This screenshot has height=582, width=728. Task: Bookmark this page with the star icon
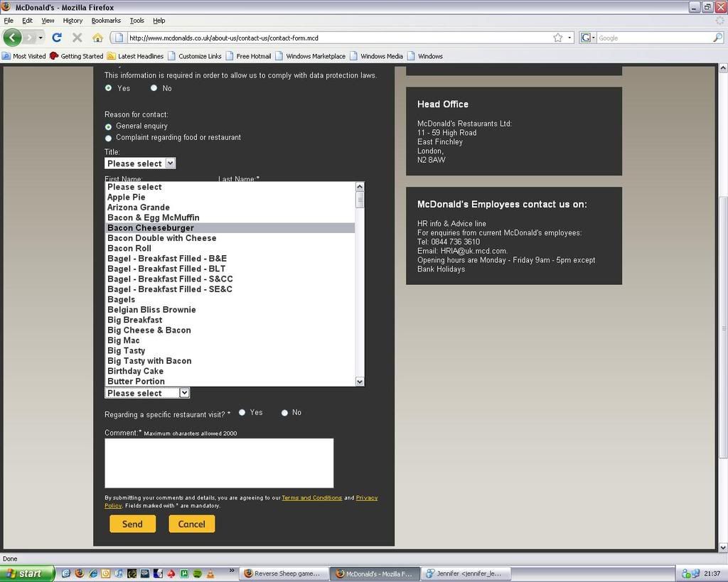pyautogui.click(x=557, y=38)
